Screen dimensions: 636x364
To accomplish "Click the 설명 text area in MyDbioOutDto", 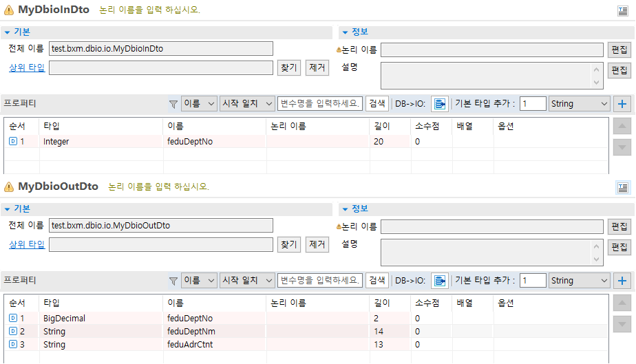I will [x=492, y=252].
